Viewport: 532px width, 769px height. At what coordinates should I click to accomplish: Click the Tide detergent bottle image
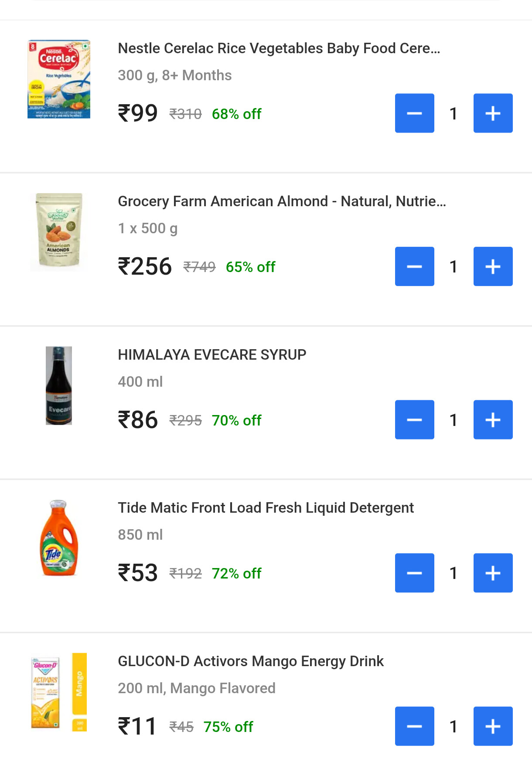[59, 538]
